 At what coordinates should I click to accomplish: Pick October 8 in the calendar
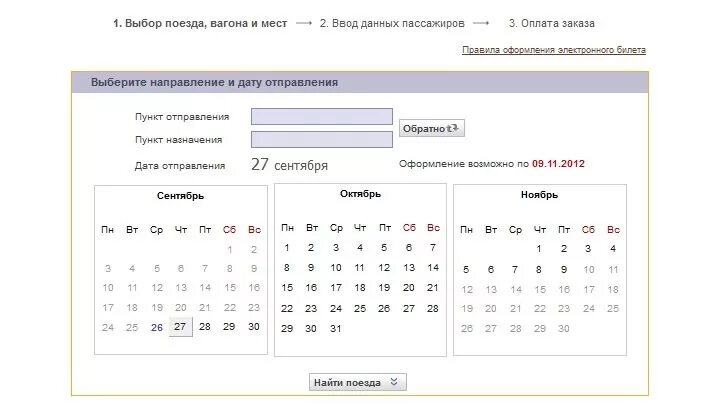pyautogui.click(x=287, y=268)
